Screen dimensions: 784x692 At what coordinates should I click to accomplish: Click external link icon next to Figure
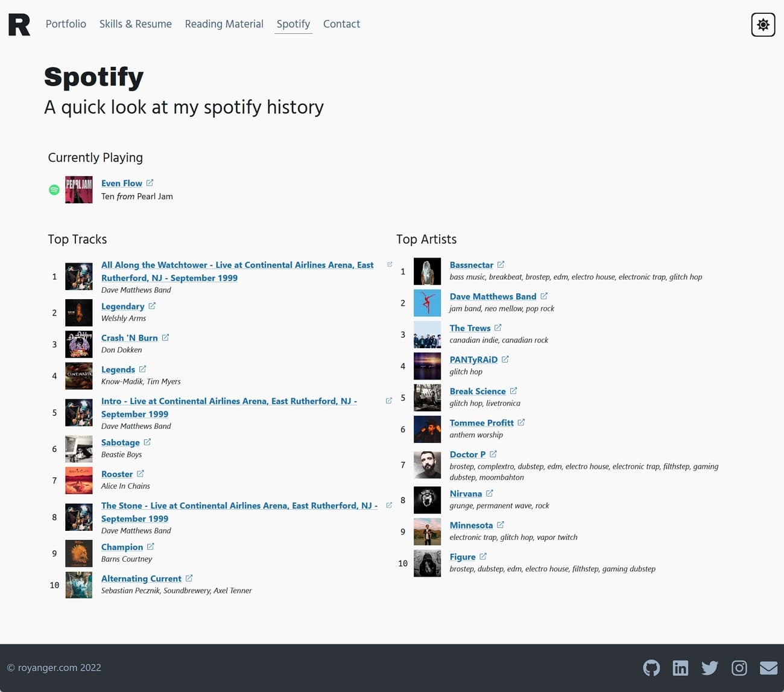(x=483, y=556)
